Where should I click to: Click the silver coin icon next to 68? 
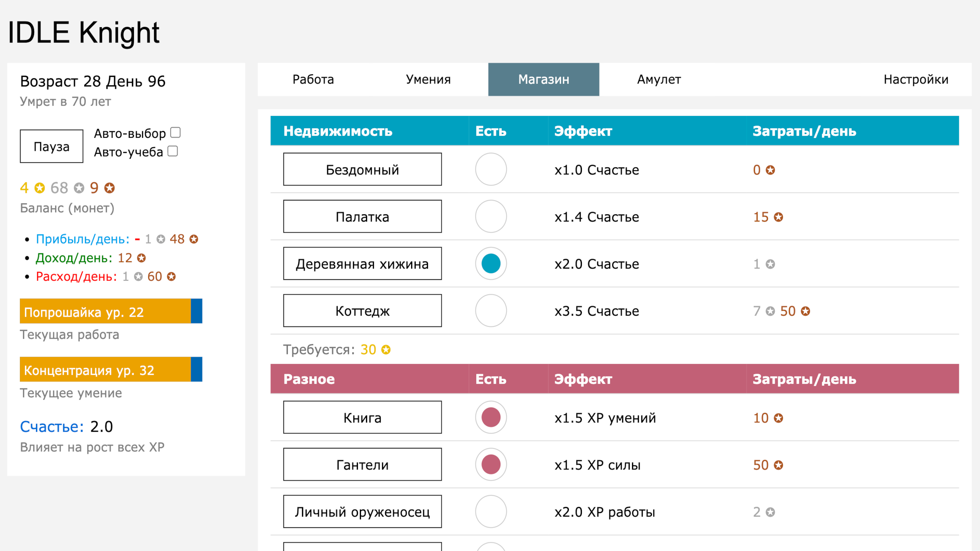(x=79, y=187)
